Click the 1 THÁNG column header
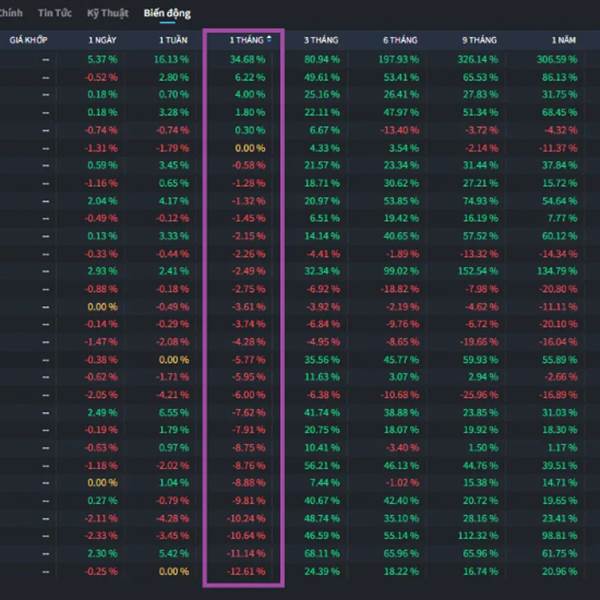The image size is (600, 600). pos(245,40)
